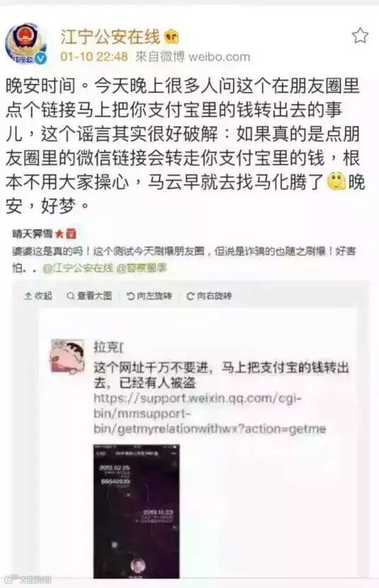Rotate picture left with 向左旋转
Image resolution: width=379 pixels, height=588 pixels.
point(149,296)
